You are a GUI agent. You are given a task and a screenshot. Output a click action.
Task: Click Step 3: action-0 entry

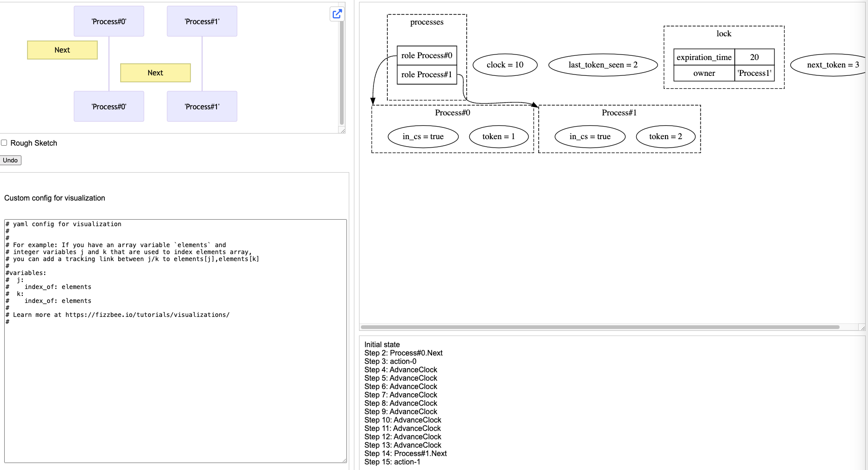click(x=390, y=362)
